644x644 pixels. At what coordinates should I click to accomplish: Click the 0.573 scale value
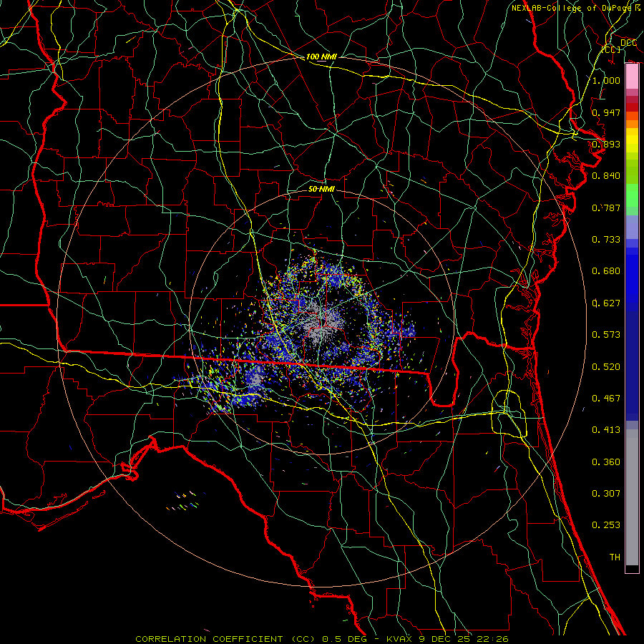point(606,335)
